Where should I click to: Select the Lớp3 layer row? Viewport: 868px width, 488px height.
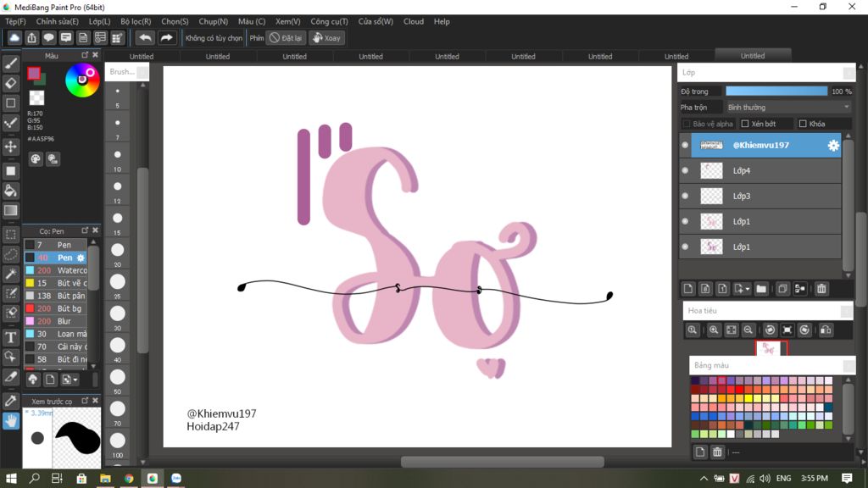[x=760, y=196]
